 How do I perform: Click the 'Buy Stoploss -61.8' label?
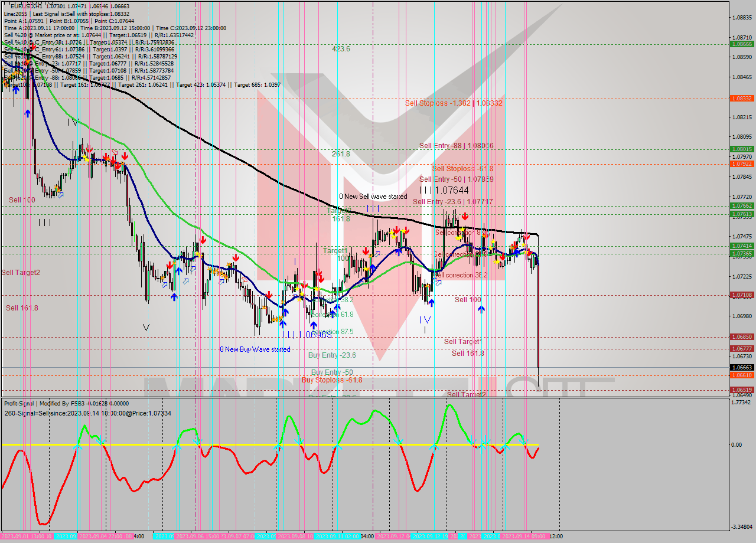pos(332,380)
